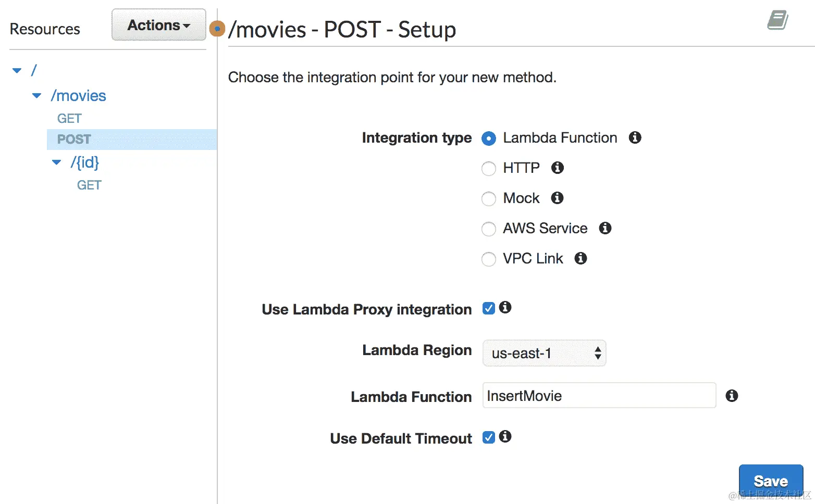815x504 pixels.
Task: Click info icon beside Lambda Proxy checkbox
Action: (x=505, y=307)
